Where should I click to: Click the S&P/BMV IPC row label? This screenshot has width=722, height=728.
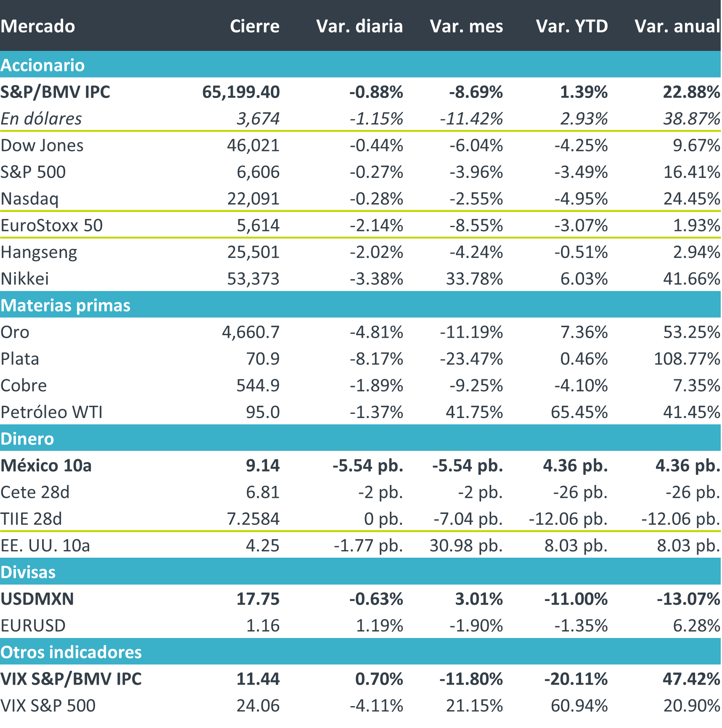55,92
